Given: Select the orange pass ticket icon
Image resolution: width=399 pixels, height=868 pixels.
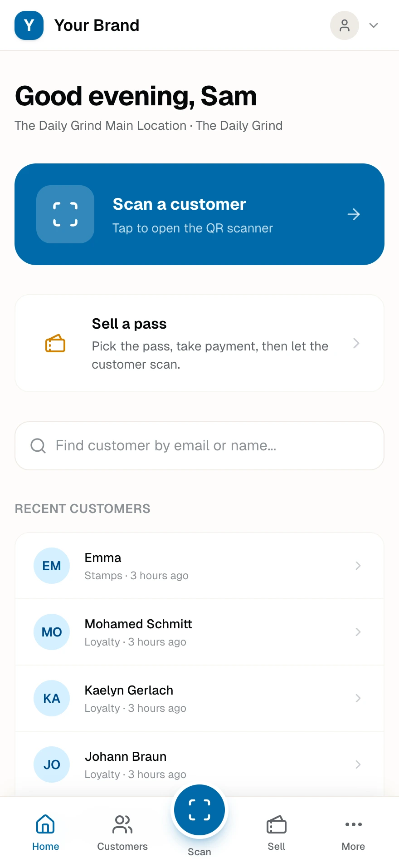Looking at the screenshot, I should pos(55,343).
